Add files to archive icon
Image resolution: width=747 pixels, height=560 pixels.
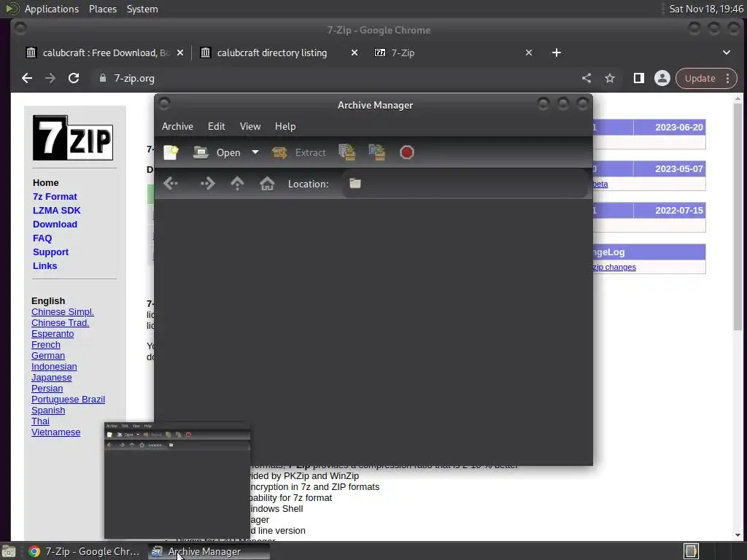(347, 152)
